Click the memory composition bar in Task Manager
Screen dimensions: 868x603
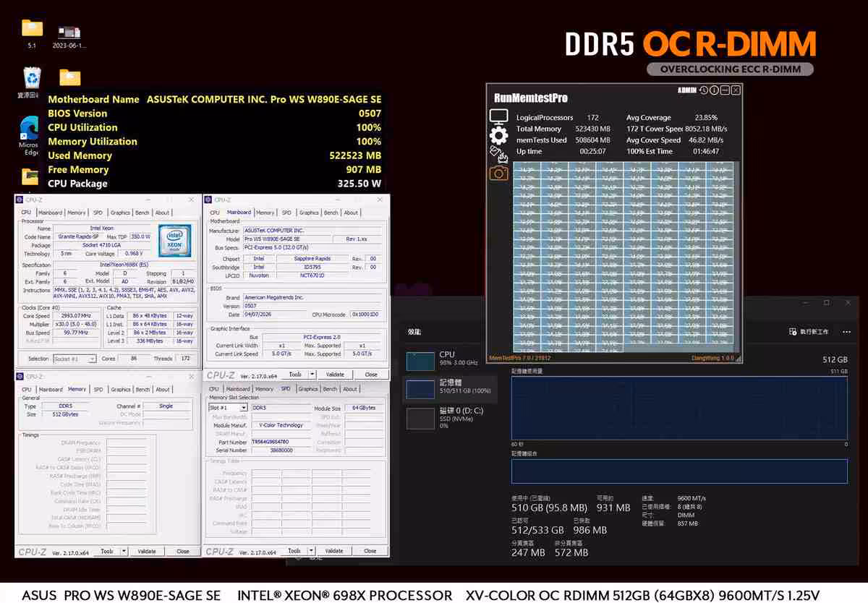click(679, 471)
